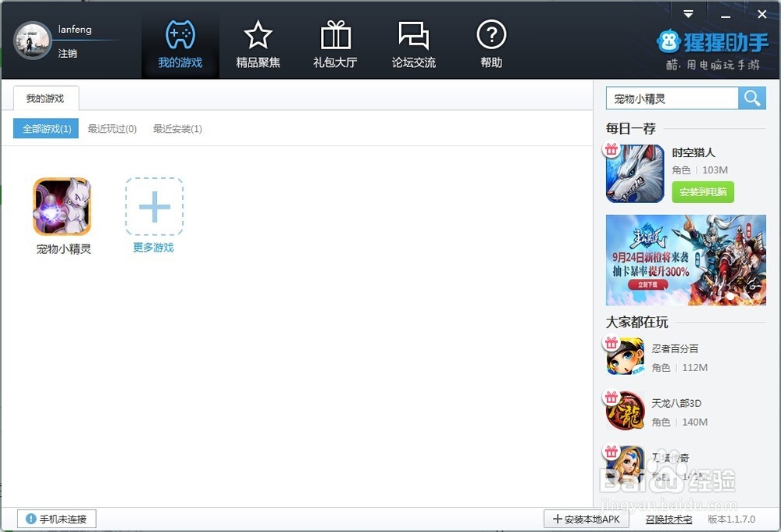Close the 猩猩助手 window
Screen dimensions: 781x532
tap(762, 14)
